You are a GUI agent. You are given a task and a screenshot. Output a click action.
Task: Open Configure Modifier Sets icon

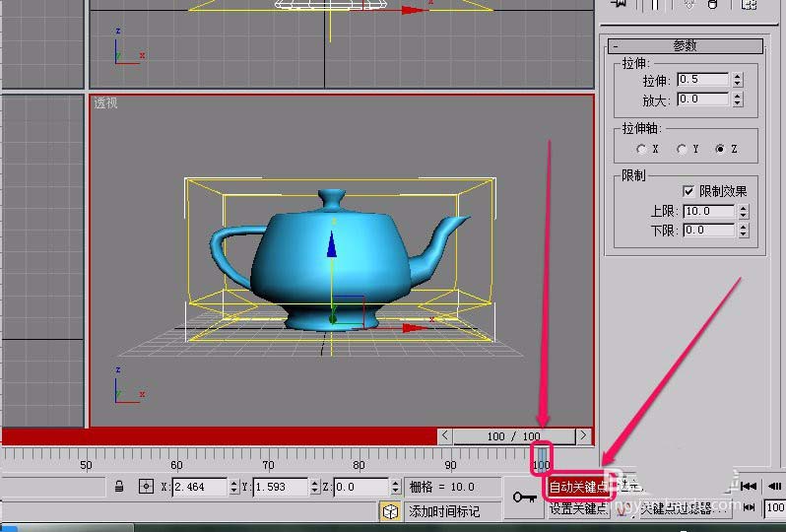click(749, 5)
